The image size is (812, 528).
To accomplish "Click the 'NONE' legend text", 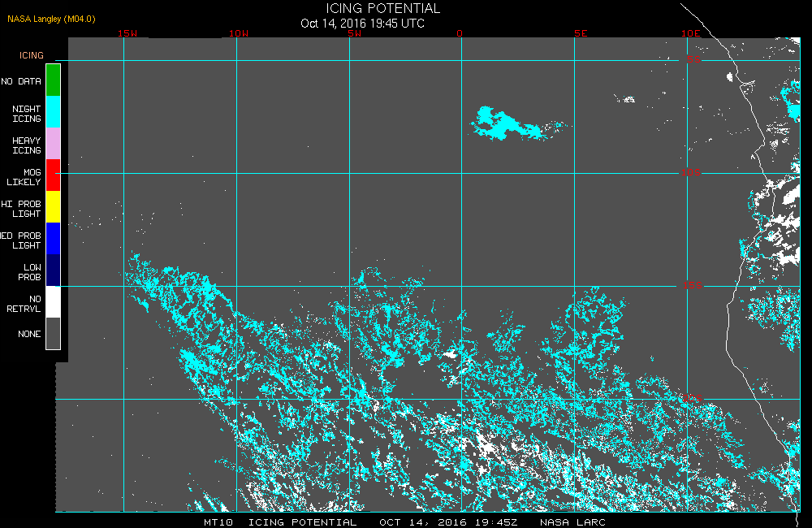I will [29, 334].
